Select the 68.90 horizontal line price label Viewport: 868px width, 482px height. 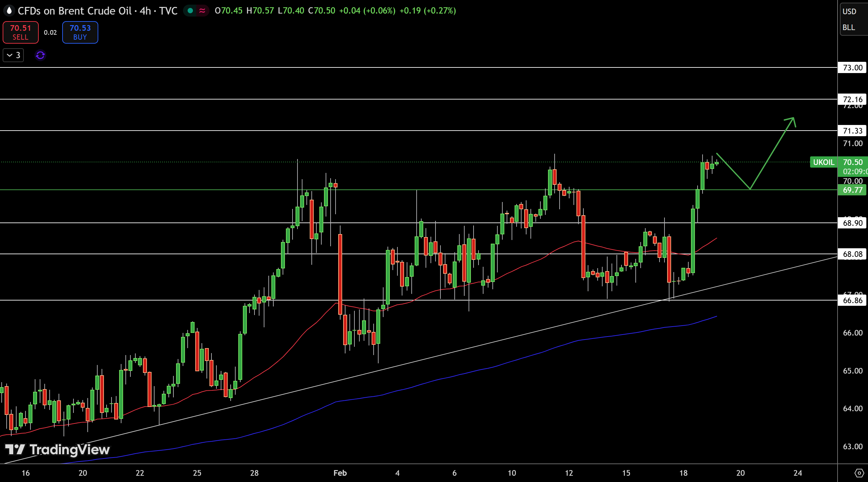852,223
